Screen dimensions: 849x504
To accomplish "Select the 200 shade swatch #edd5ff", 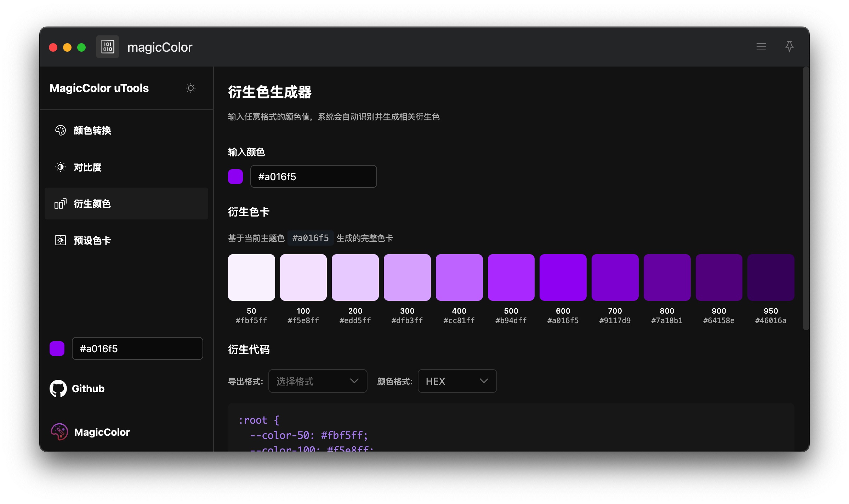I will point(355,277).
